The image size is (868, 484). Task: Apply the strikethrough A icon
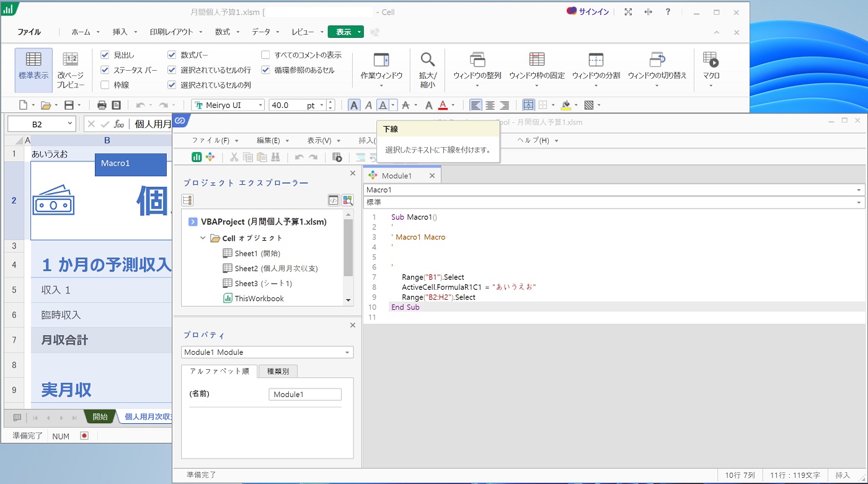[405, 105]
